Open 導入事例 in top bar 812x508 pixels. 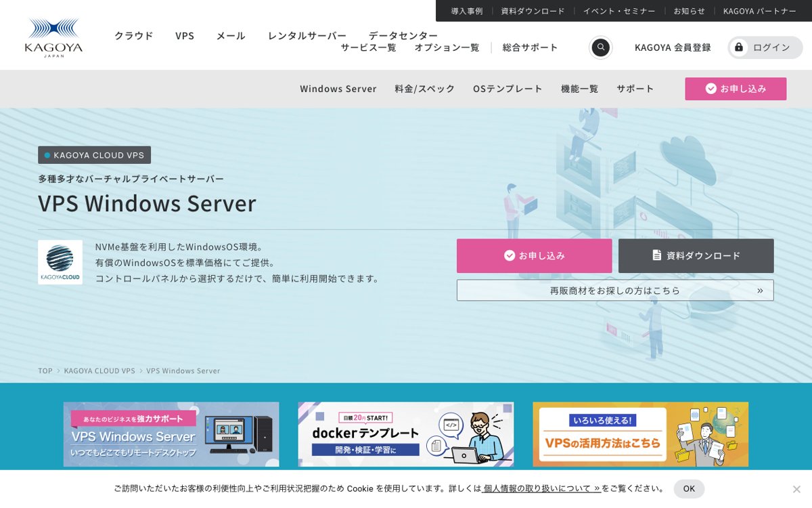467,11
